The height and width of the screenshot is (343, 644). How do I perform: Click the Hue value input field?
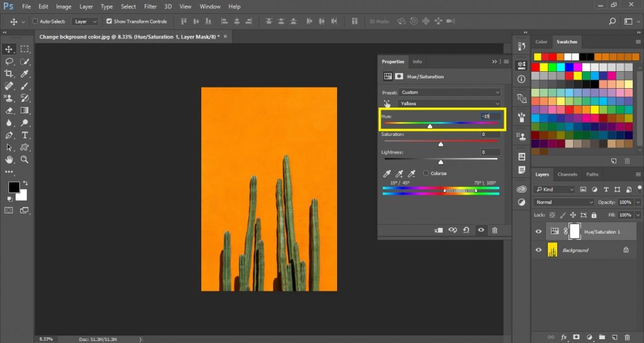[x=491, y=116]
